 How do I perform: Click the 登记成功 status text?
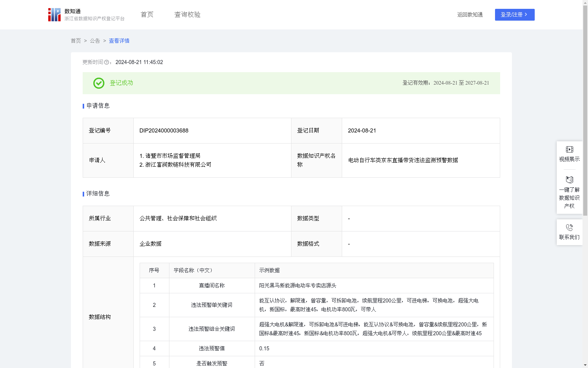coord(121,83)
